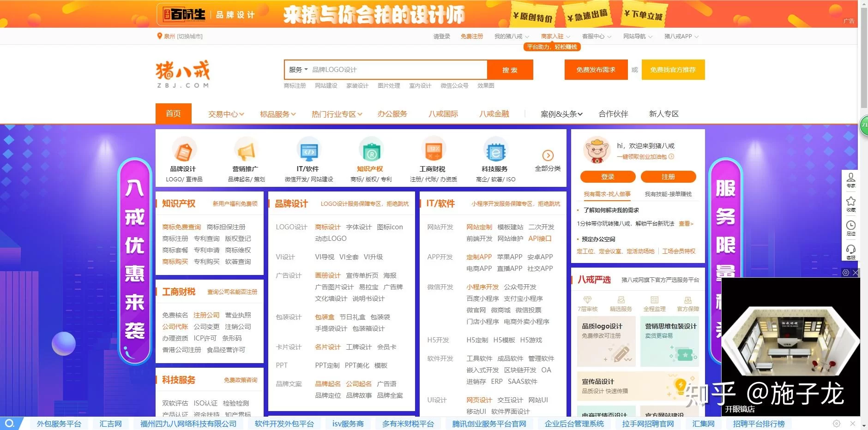Image resolution: width=868 pixels, height=430 pixels.
Task: Click the orange 搜索 button
Action: [510, 70]
